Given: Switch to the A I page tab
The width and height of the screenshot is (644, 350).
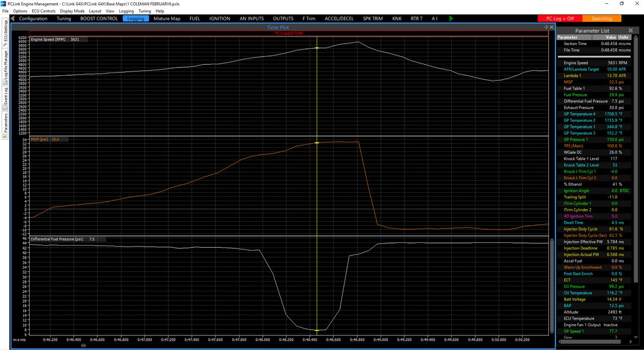Looking at the screenshot, I should click(x=435, y=19).
